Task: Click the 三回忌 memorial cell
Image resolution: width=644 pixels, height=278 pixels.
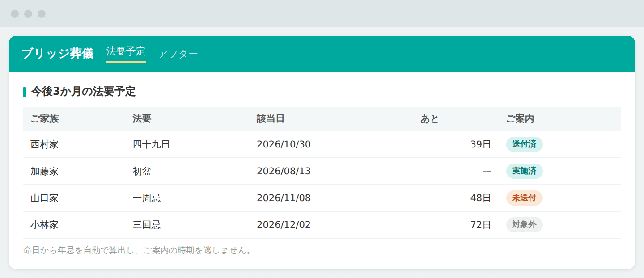Action: 147,225
